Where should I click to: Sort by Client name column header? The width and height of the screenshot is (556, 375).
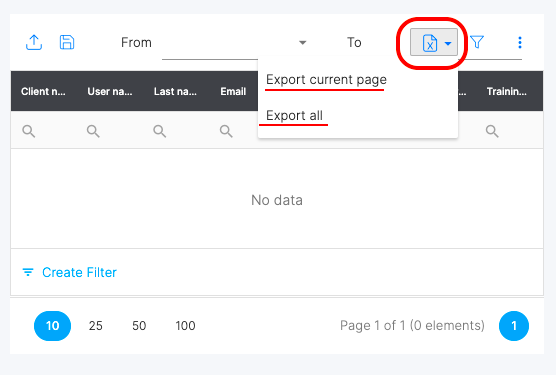tap(43, 91)
